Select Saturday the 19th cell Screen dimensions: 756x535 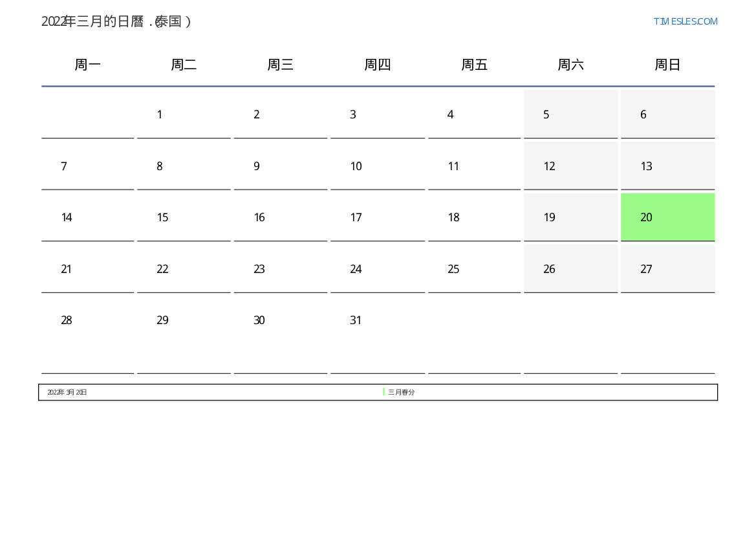(570, 217)
